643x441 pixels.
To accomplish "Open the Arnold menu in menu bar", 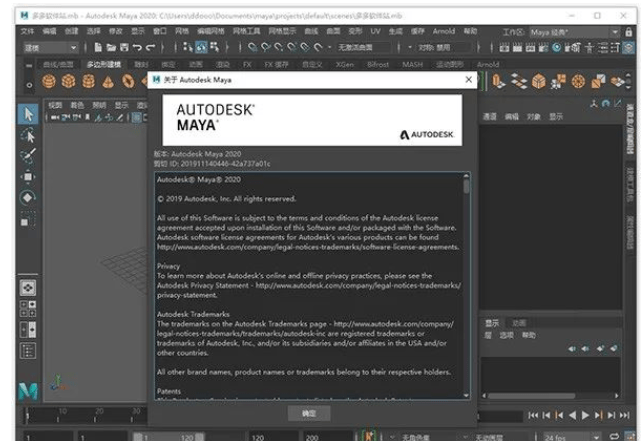I will pyautogui.click(x=444, y=31).
